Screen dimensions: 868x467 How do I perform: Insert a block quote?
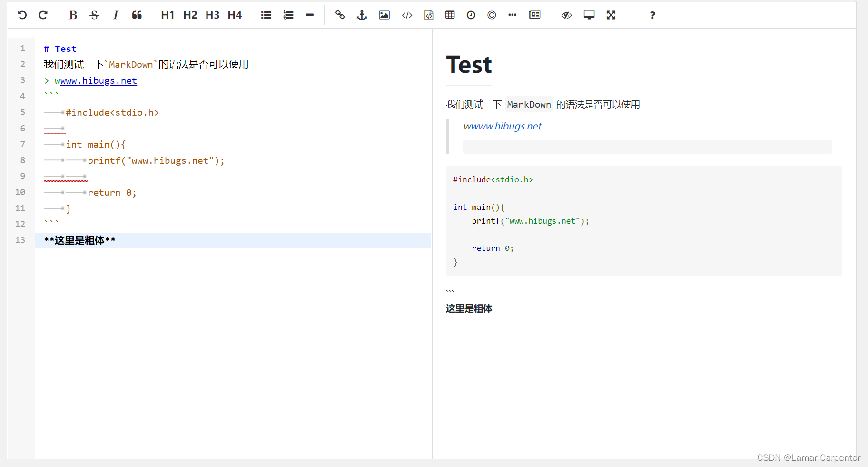click(x=137, y=15)
